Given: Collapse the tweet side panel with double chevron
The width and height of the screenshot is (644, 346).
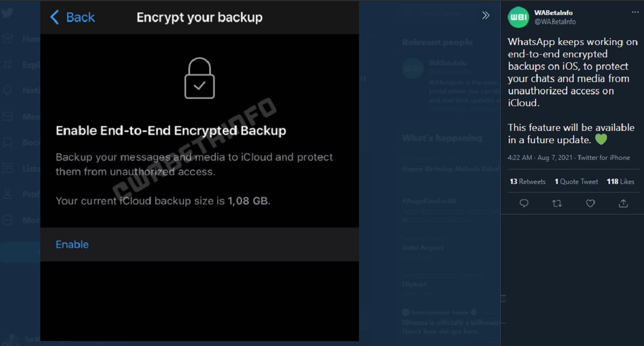Looking at the screenshot, I should click(486, 16).
